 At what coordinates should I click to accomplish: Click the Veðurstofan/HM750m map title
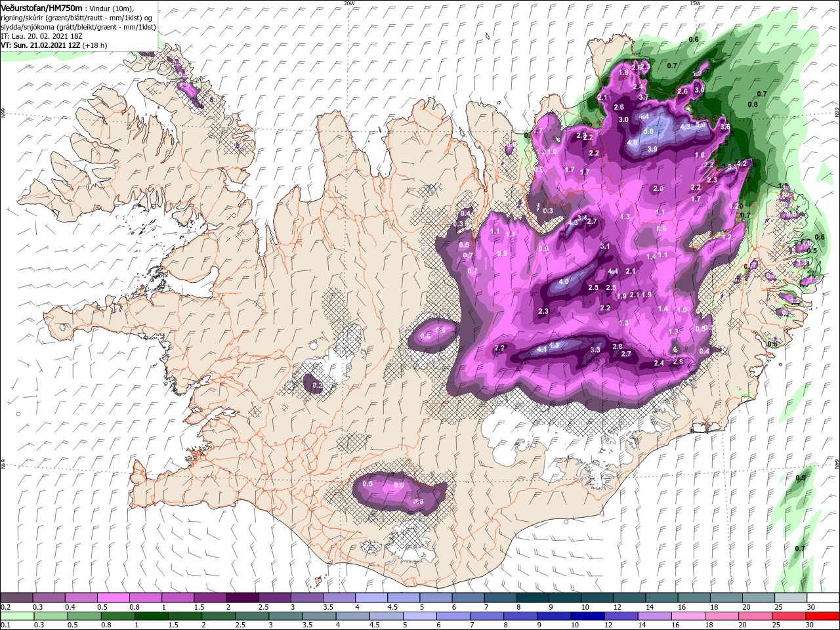pos(41,7)
